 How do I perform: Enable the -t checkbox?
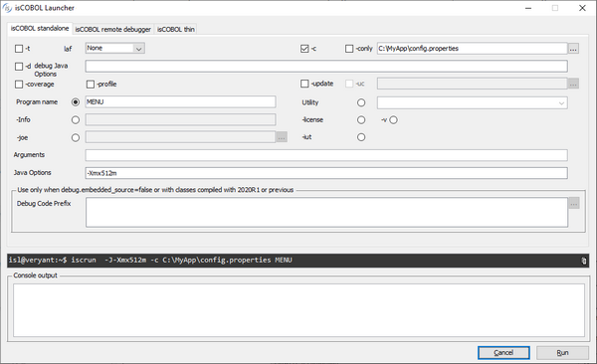(x=19, y=49)
